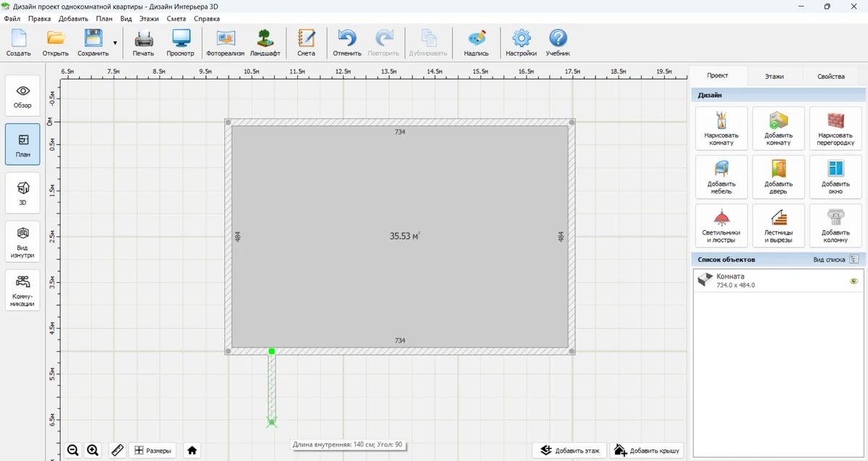
Task: Open the План menu
Action: (x=104, y=18)
